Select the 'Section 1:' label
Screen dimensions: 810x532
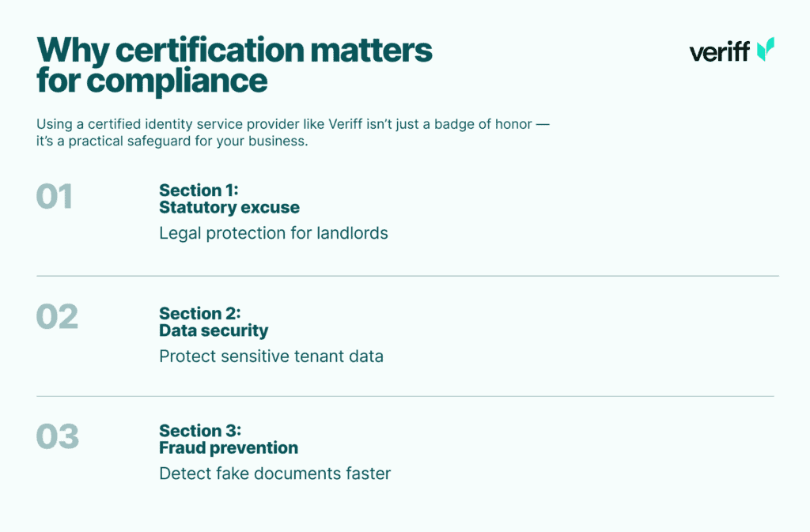click(199, 190)
